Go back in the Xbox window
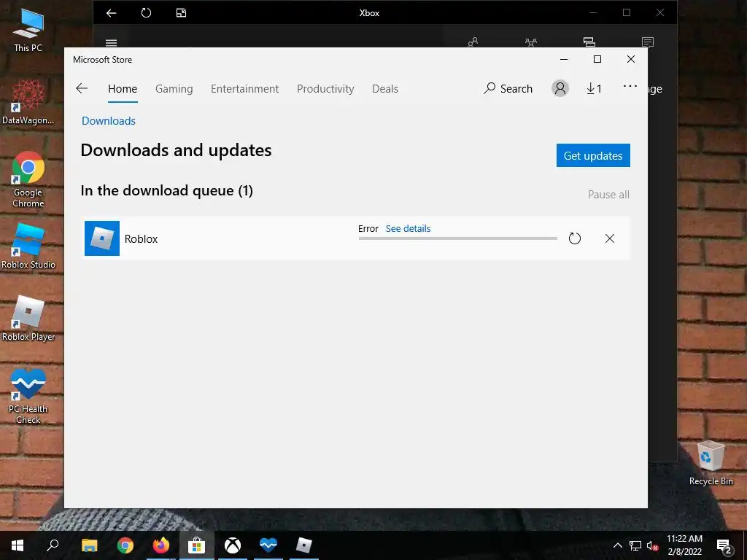The height and width of the screenshot is (560, 747). (111, 13)
